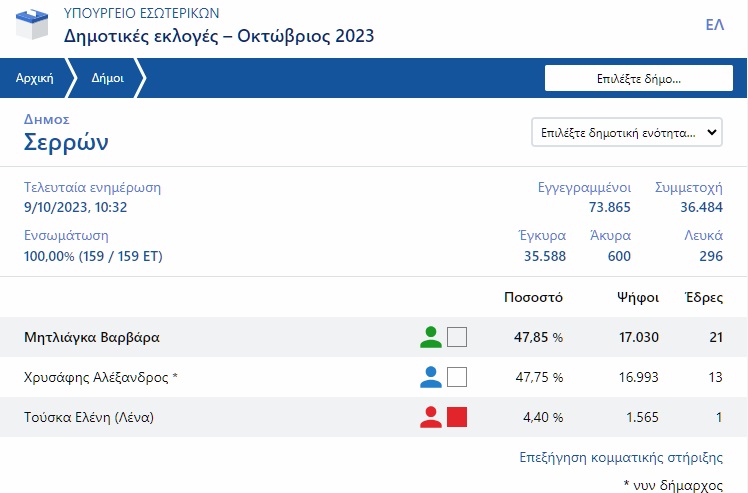Click valid votes value 35.588
The image size is (748, 493).
(x=545, y=256)
